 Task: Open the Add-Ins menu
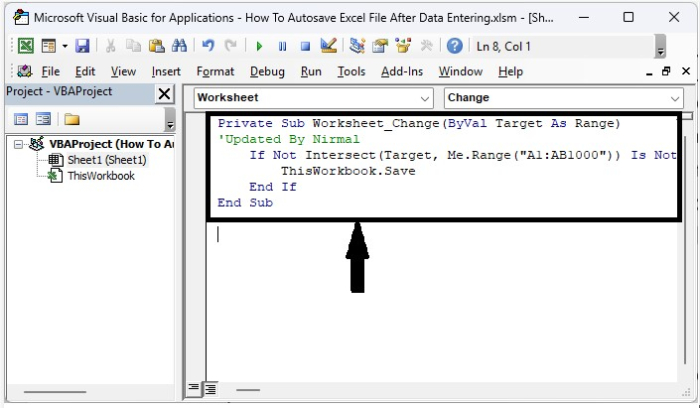(402, 71)
